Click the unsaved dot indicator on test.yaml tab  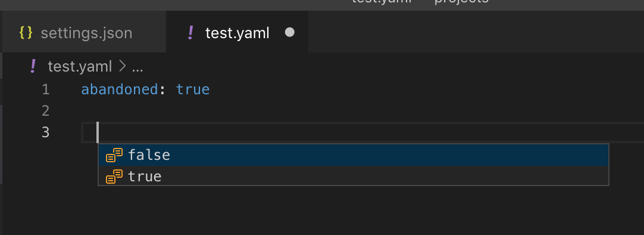click(289, 33)
